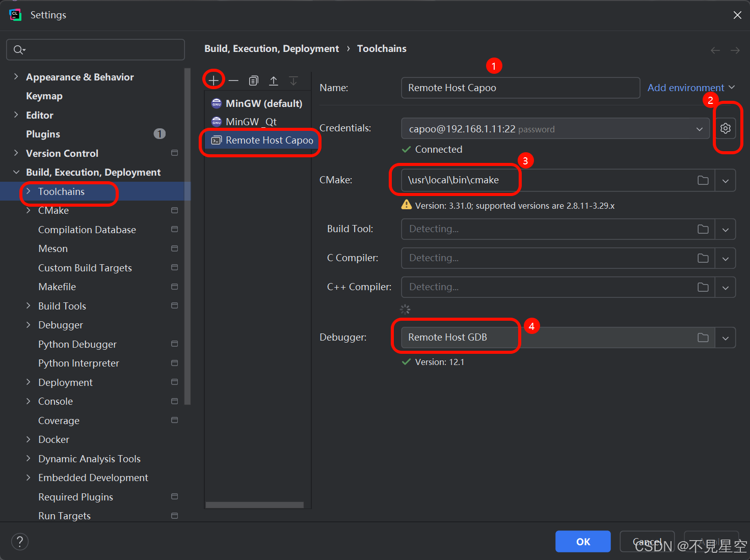
Task: Click the CMake project-level settings icon
Action: (x=175, y=210)
